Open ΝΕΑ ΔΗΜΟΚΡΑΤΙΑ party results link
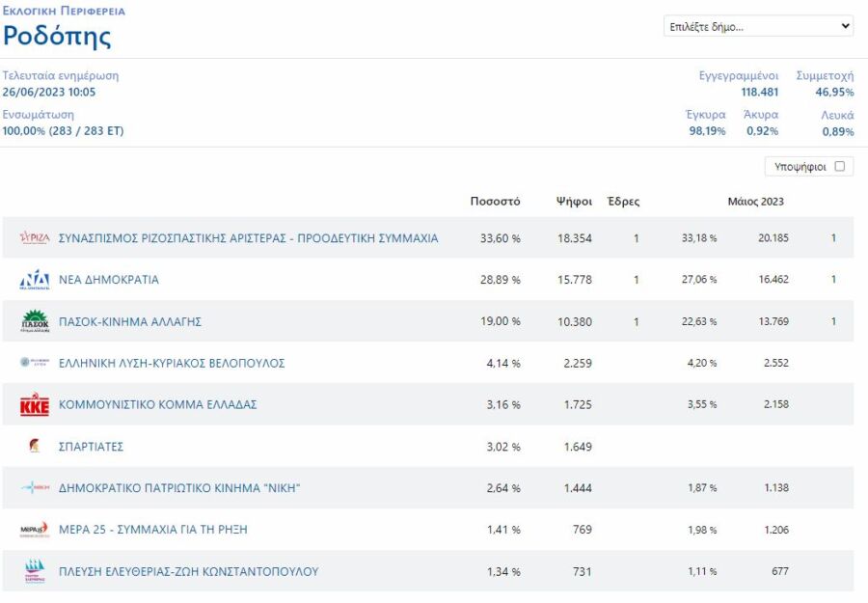 click(x=109, y=280)
